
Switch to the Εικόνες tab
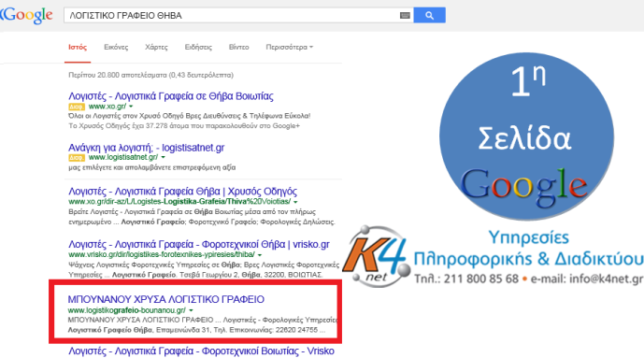[x=116, y=48]
